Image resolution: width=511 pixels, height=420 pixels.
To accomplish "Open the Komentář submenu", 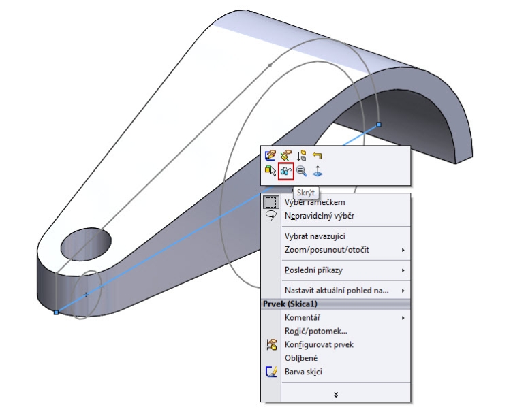I will (x=336, y=317).
